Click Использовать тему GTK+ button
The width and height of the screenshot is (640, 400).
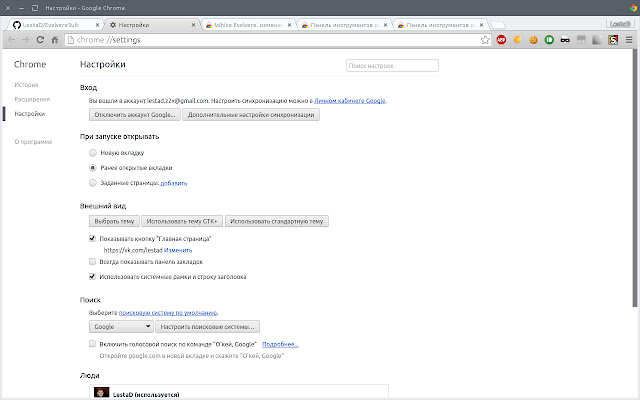182,221
